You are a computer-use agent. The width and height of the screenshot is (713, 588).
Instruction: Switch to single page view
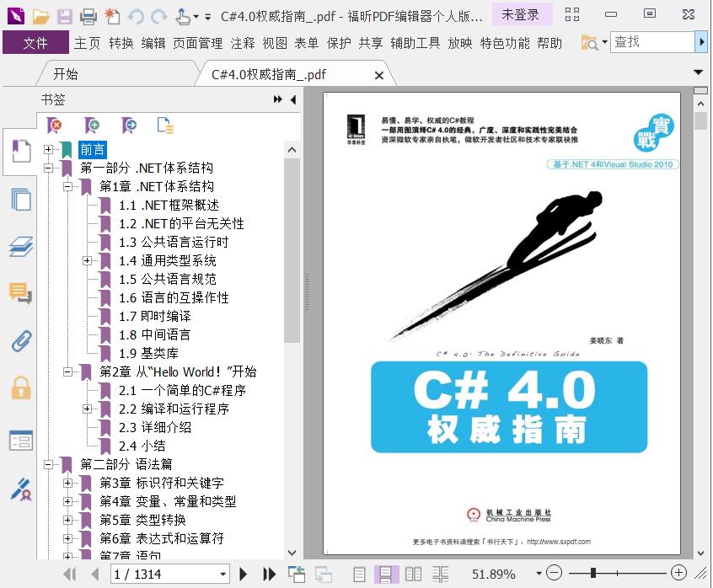[x=359, y=575]
